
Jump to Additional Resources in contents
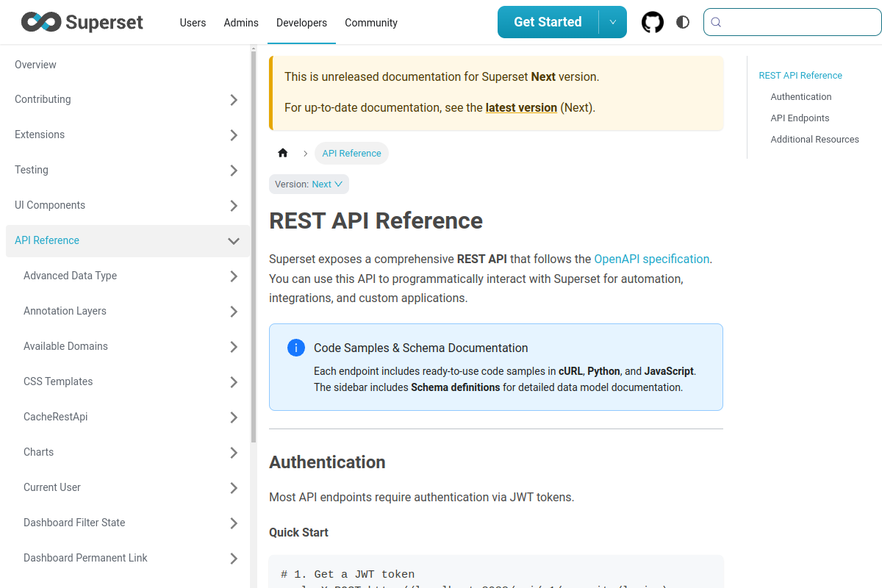(x=814, y=139)
